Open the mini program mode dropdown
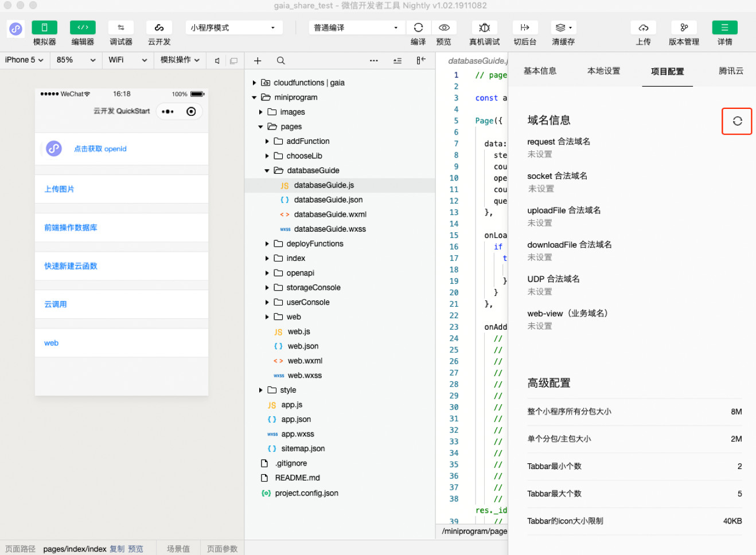756x555 pixels. (234, 28)
